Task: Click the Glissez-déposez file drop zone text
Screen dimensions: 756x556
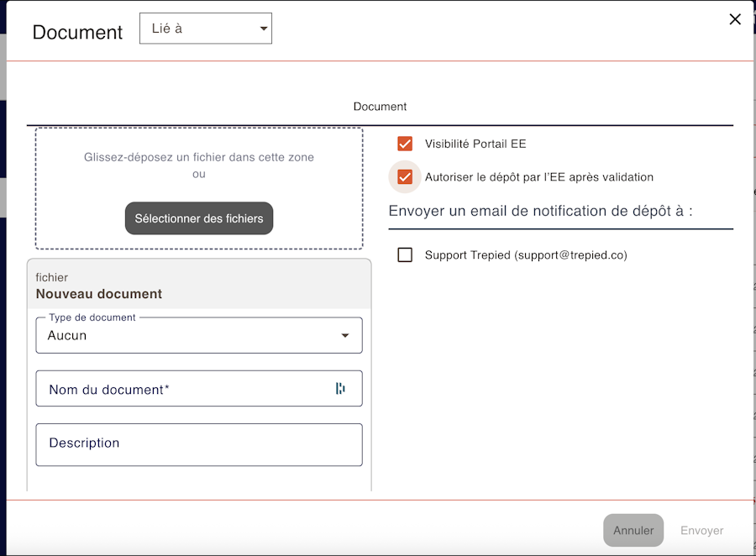Action: pyautogui.click(x=199, y=157)
